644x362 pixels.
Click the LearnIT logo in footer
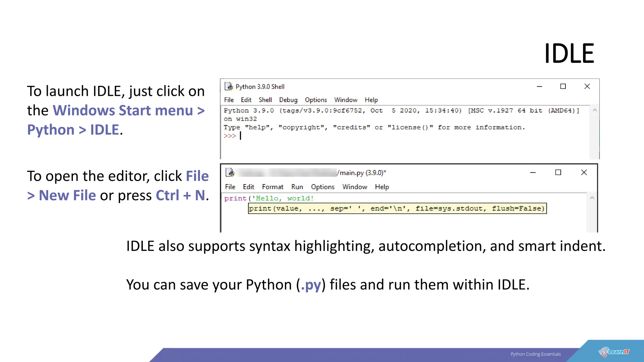[x=614, y=352]
